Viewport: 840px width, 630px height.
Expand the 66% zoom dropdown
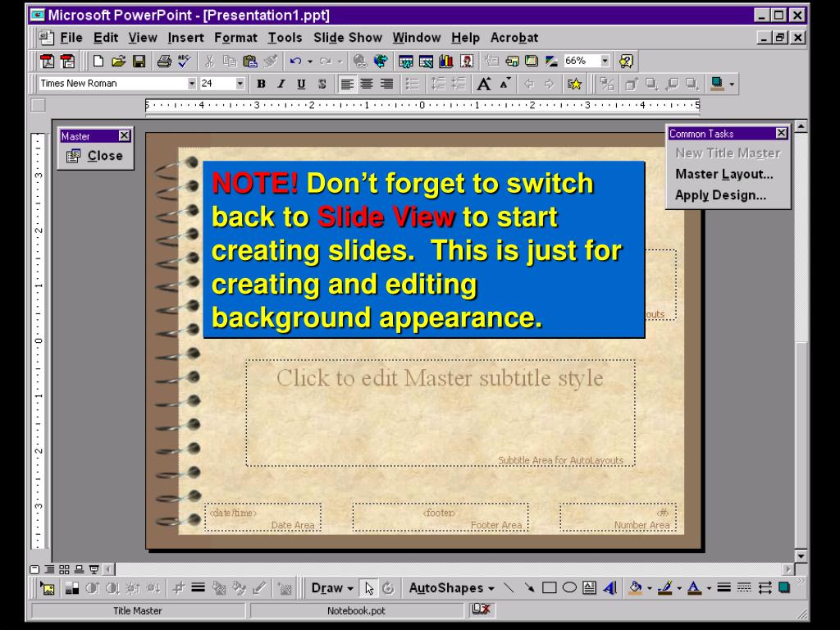coord(605,62)
